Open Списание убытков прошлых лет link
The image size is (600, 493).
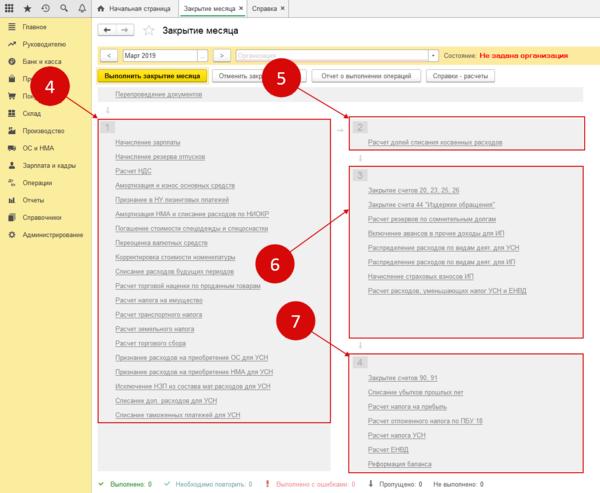click(x=416, y=392)
